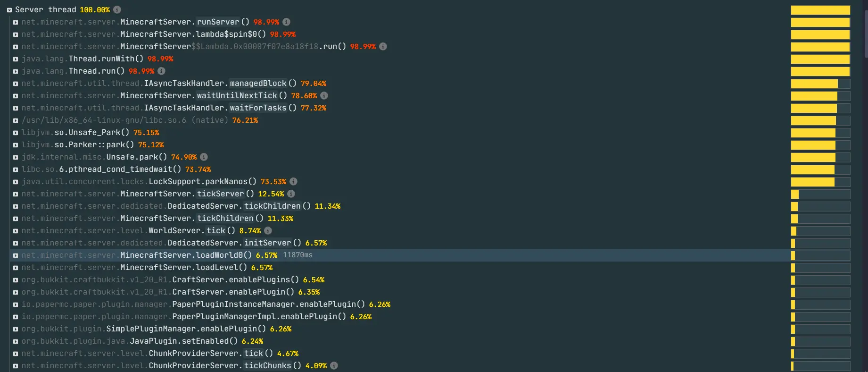Open info icon beside Server thread 100.00%

(x=117, y=9)
